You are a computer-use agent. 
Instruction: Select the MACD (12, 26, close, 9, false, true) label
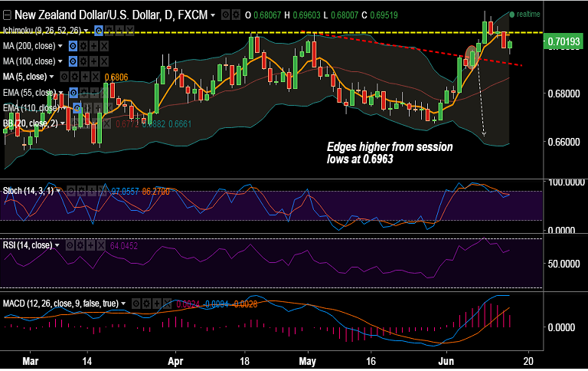tap(60, 303)
